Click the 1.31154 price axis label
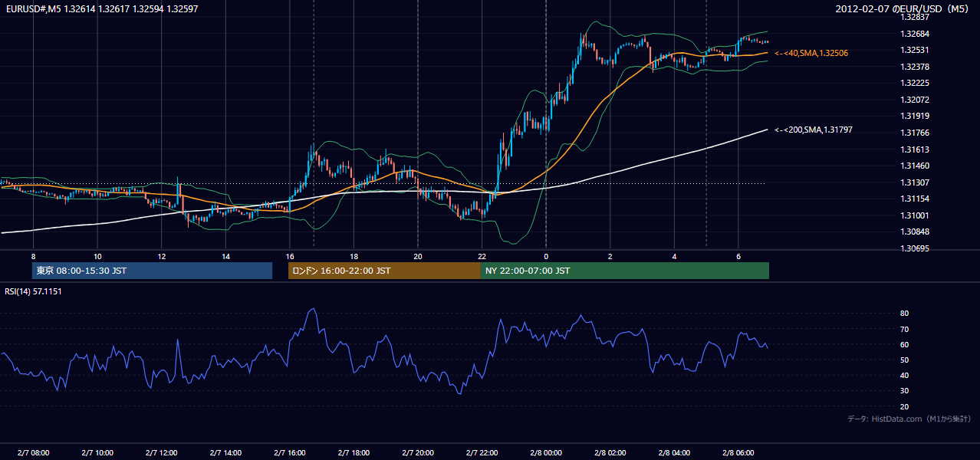Image resolution: width=980 pixels, height=460 pixels. point(916,199)
